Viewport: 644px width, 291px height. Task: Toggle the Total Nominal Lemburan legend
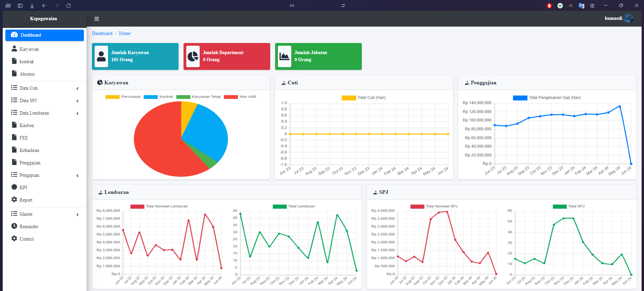159,206
